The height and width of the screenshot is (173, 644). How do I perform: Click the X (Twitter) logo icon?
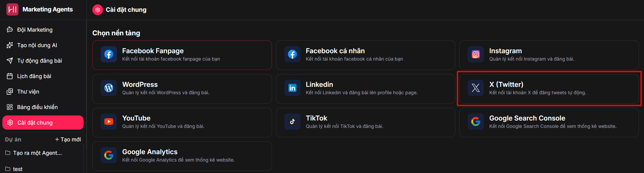tap(476, 88)
